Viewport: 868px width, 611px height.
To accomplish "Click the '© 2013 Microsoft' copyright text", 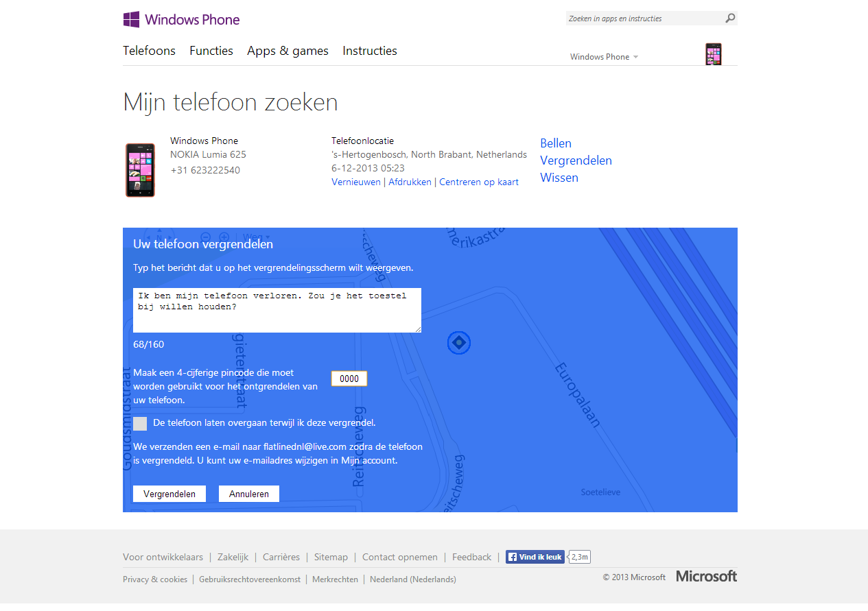I will pos(634,577).
